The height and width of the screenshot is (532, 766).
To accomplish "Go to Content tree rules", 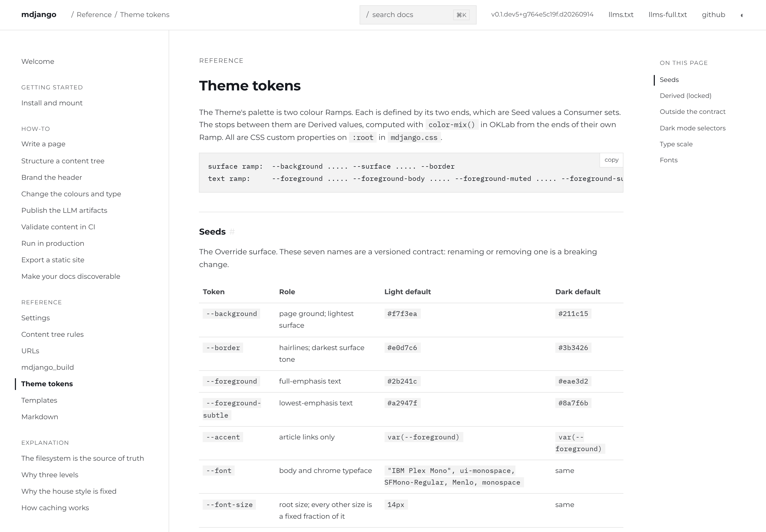I will pos(52,334).
